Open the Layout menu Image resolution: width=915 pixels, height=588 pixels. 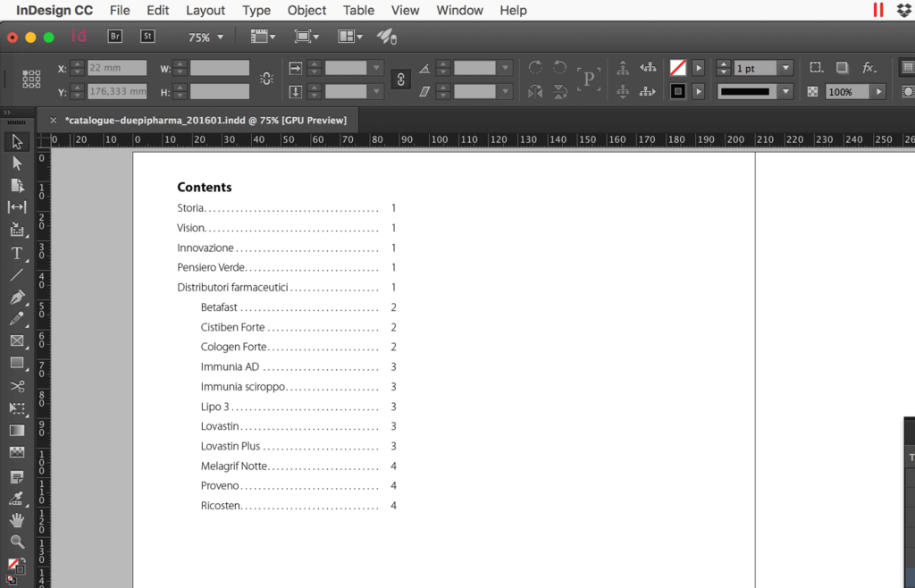[x=206, y=10]
